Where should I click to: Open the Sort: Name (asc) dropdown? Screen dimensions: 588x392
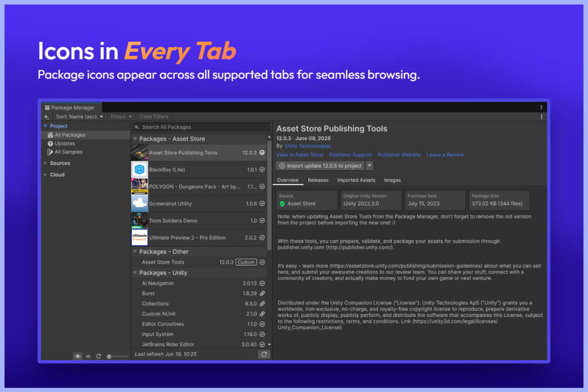click(79, 117)
